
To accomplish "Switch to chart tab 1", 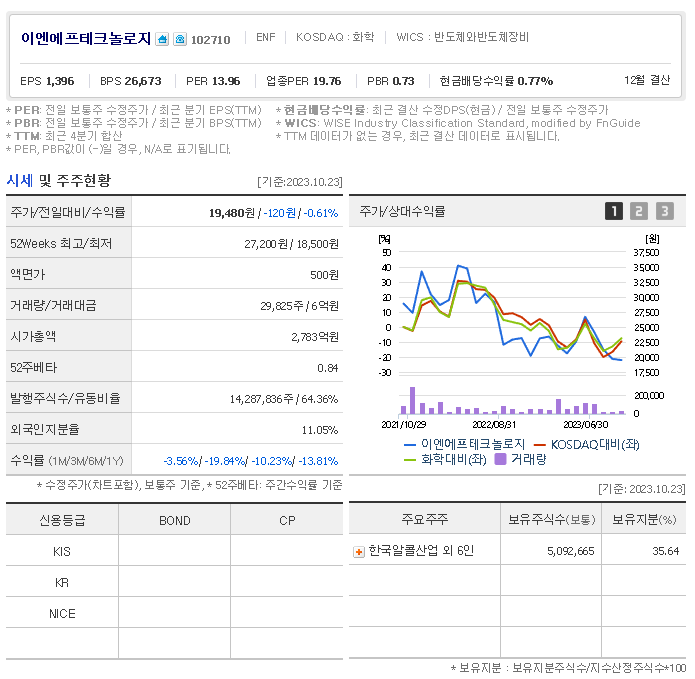I will (613, 211).
